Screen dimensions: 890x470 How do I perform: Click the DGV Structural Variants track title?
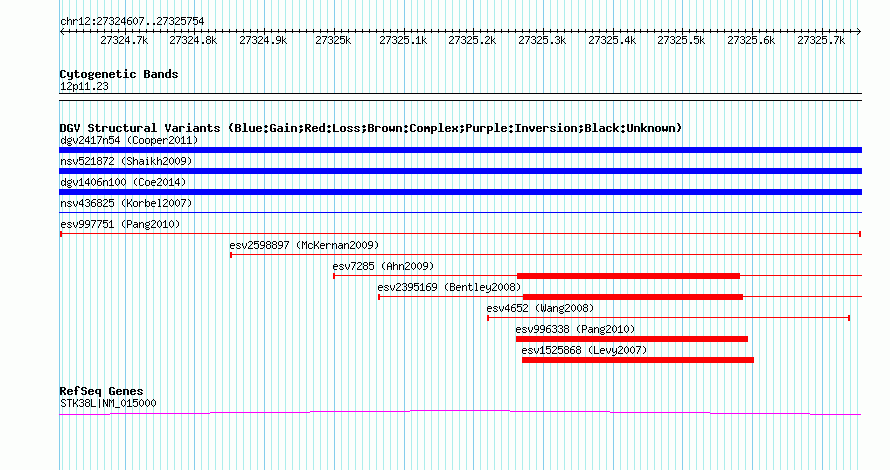tap(371, 128)
